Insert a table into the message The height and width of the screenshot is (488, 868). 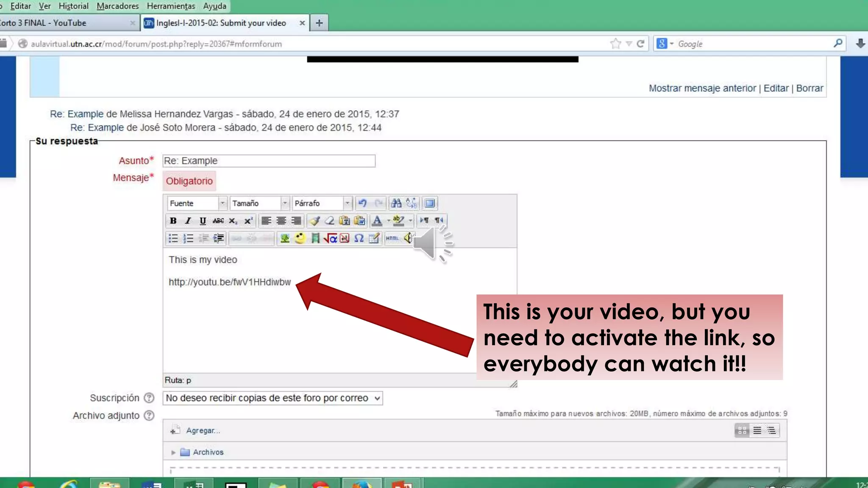click(374, 238)
